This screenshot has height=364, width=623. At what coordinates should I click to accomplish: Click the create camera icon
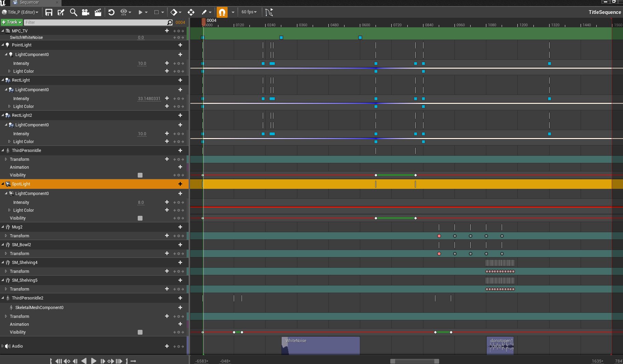(x=85, y=12)
